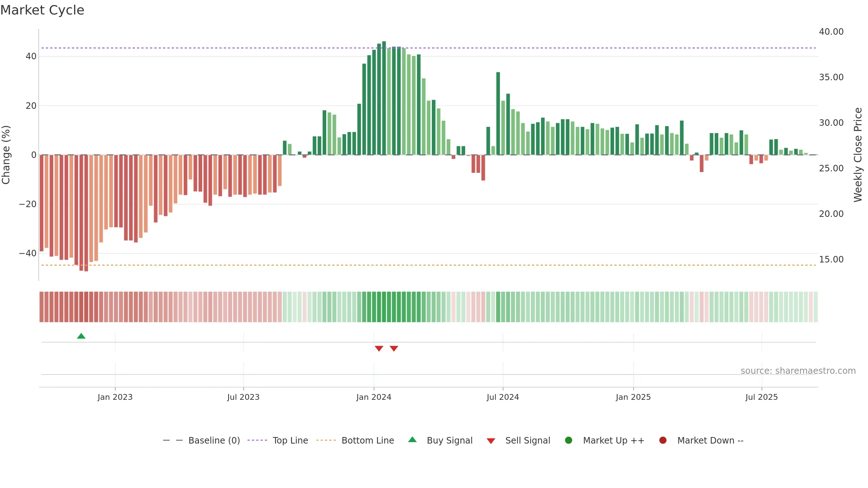Click the tall green spike bar before Jul 2024
868x488 pixels.
tap(498, 114)
